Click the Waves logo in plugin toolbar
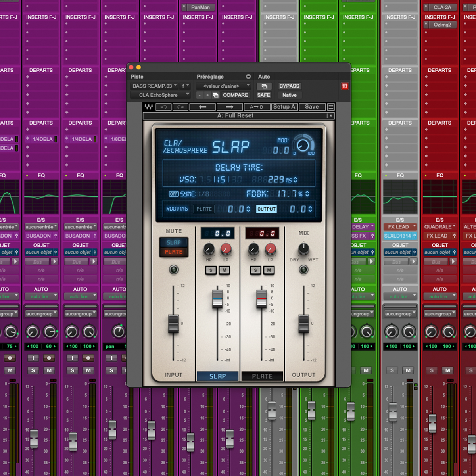Image resolution: width=476 pixels, height=476 pixels. coord(149,107)
